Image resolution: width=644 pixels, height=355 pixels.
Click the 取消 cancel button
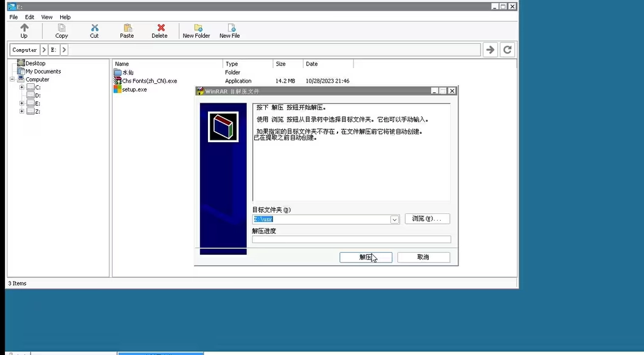click(423, 257)
